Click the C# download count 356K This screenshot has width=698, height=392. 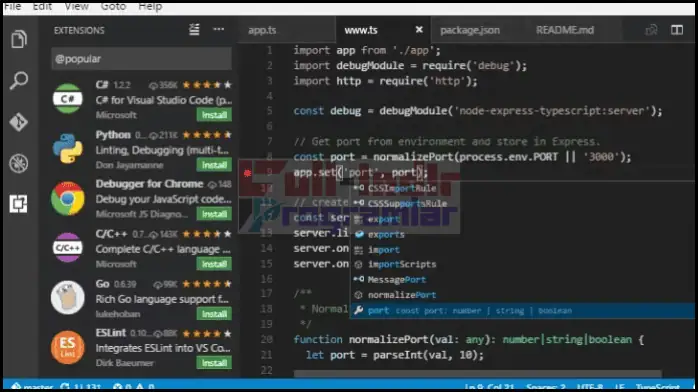point(163,85)
